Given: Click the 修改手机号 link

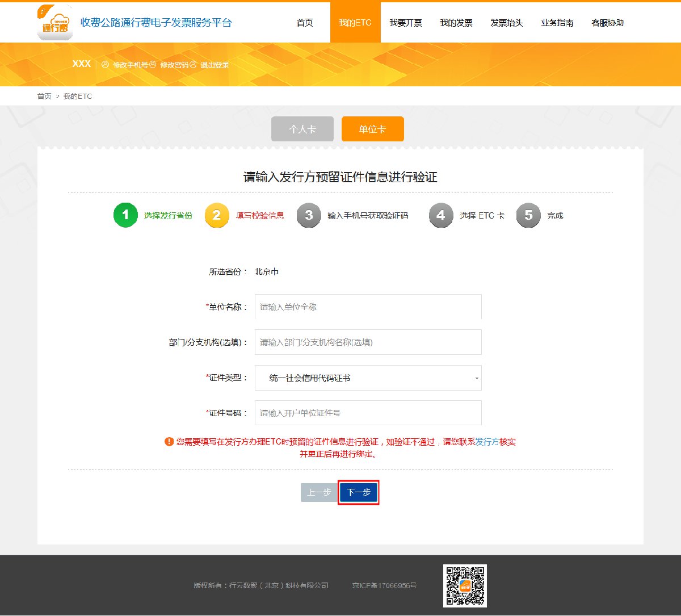Looking at the screenshot, I should coord(130,65).
